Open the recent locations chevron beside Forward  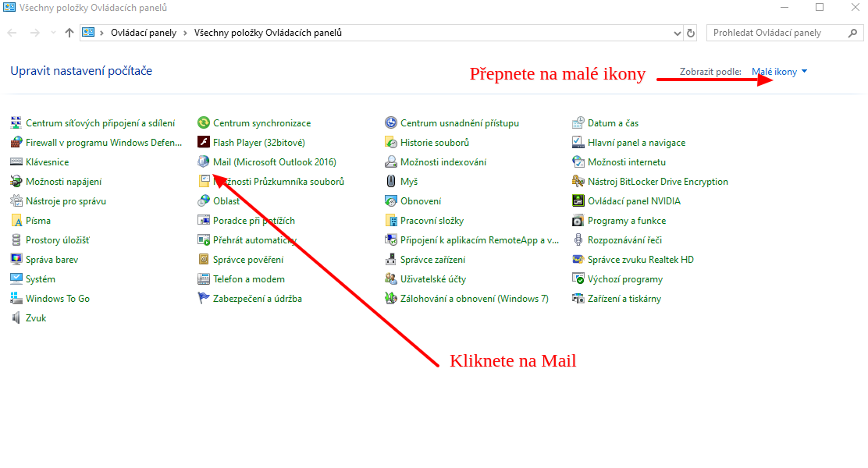pyautogui.click(x=53, y=33)
